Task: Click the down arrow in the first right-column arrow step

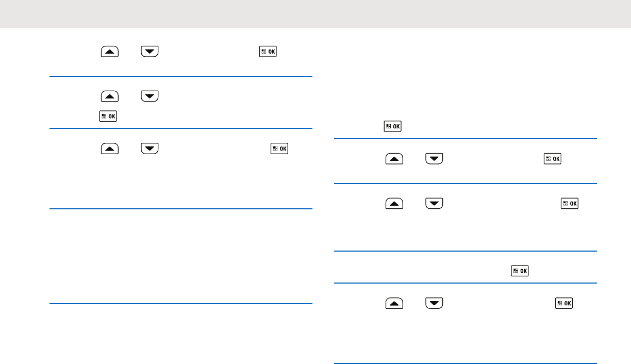Action: pos(434,159)
